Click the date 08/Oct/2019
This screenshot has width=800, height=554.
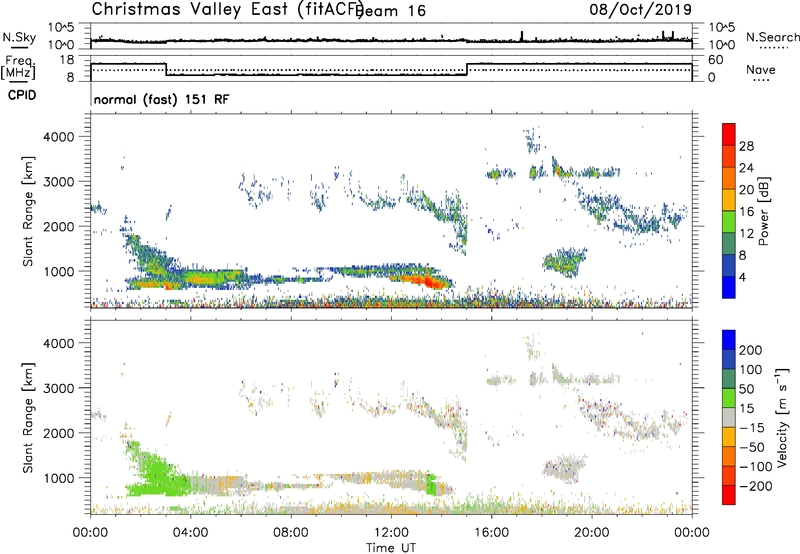[x=640, y=10]
